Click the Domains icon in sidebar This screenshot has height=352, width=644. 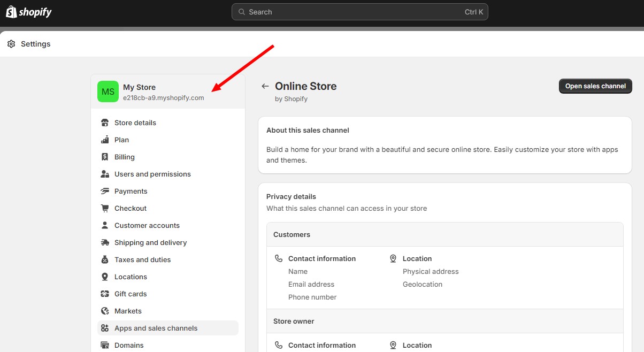pyautogui.click(x=105, y=345)
